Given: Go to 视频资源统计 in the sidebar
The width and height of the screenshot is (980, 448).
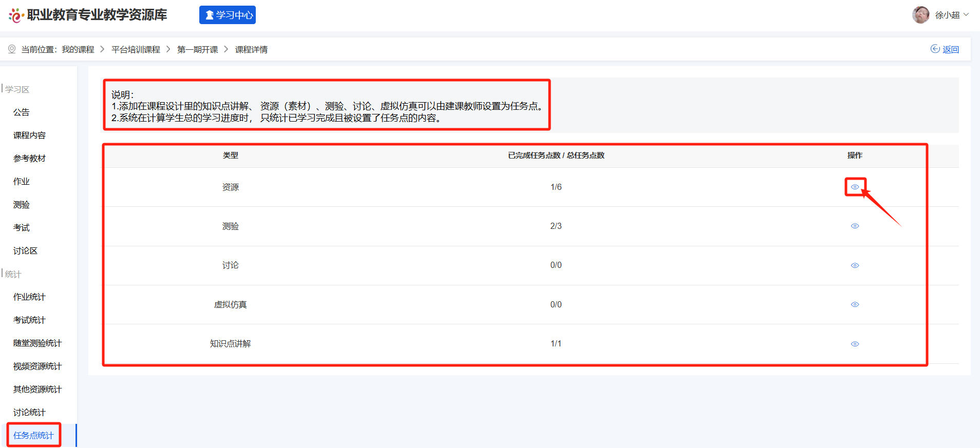Looking at the screenshot, I should 37,366.
